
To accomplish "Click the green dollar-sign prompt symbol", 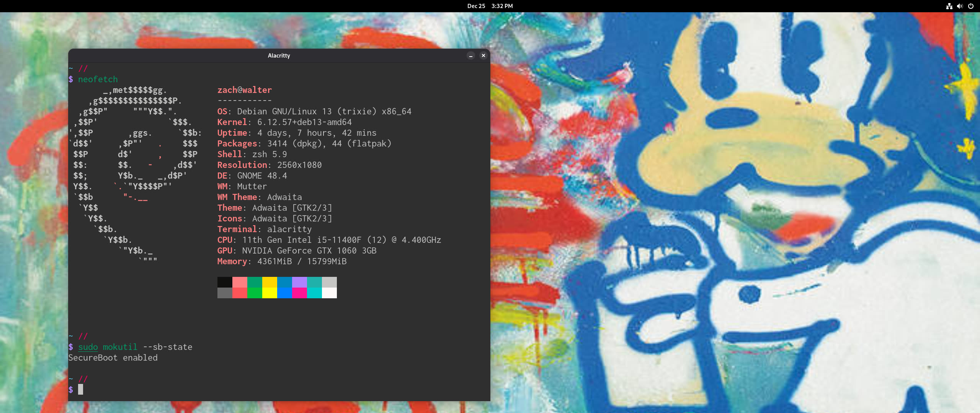I will [x=71, y=389].
